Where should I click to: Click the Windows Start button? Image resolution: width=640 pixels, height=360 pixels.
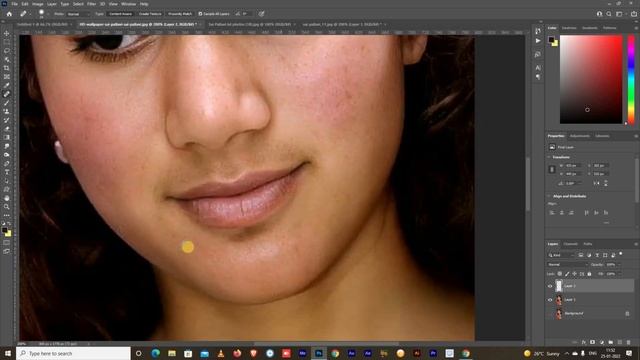click(7, 353)
